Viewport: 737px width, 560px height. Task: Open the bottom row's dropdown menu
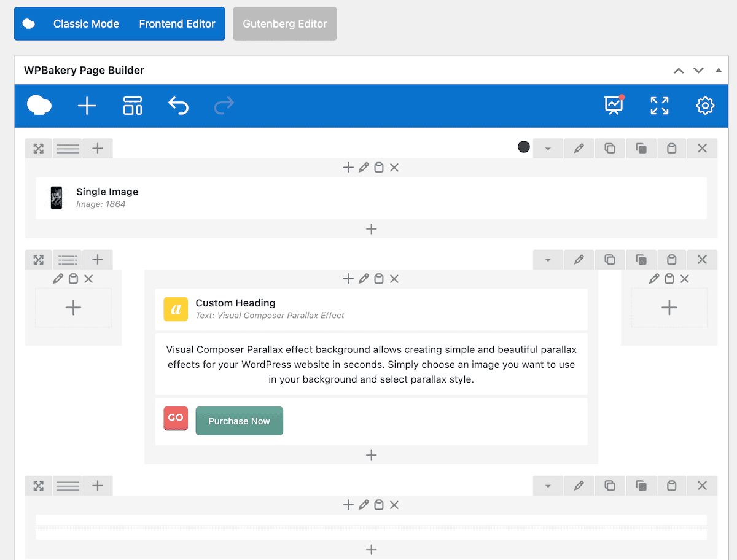coord(547,485)
